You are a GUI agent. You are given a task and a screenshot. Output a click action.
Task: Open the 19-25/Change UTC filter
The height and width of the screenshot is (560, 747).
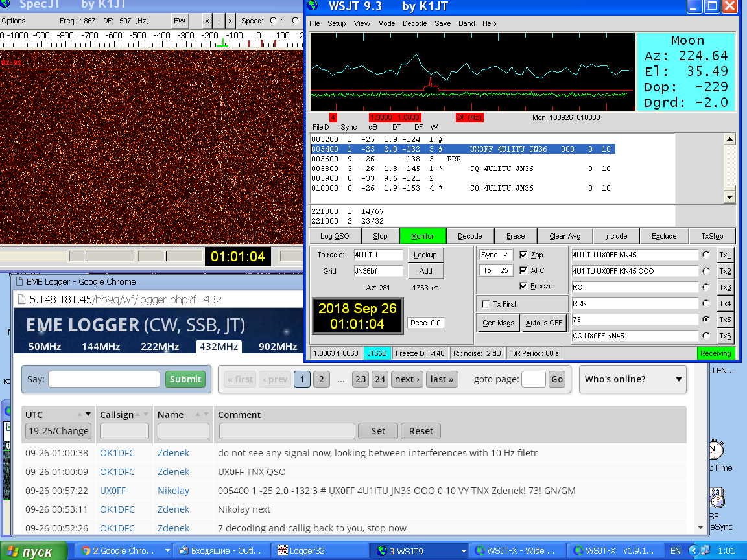pos(58,431)
